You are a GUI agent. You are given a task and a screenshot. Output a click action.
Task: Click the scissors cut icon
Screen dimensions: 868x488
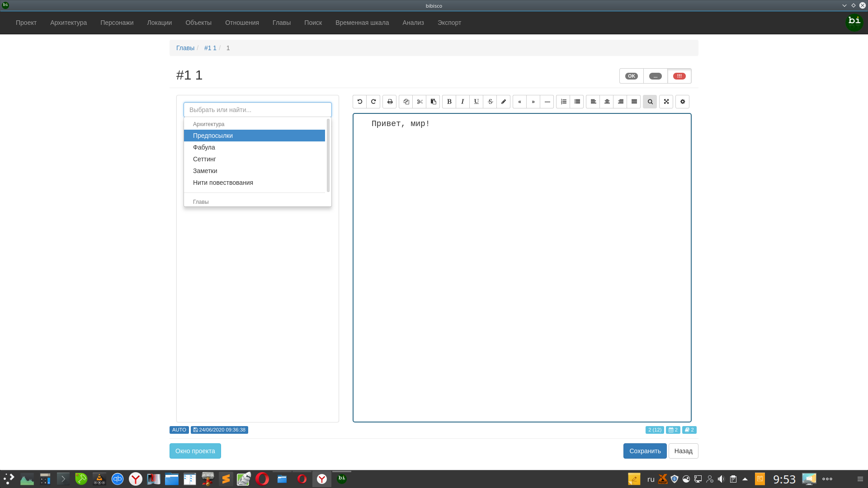[420, 102]
